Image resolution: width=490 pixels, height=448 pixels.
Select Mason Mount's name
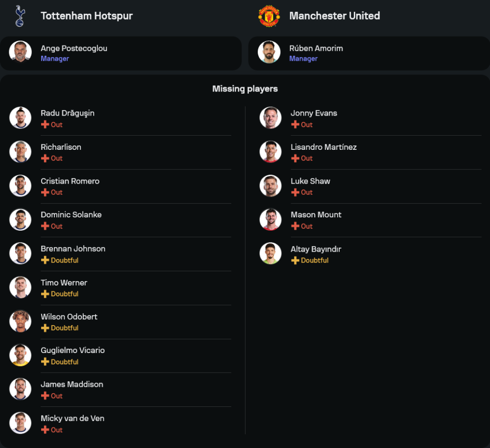316,215
